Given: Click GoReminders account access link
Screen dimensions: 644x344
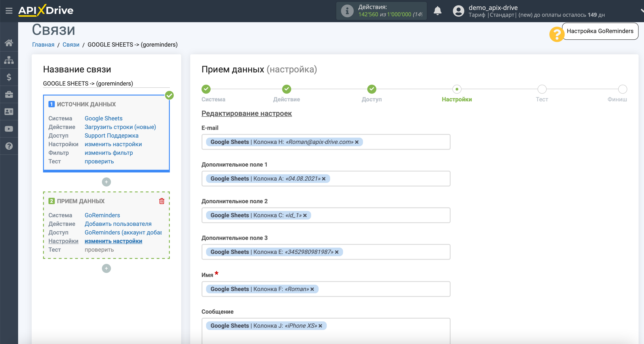Looking at the screenshot, I should [123, 232].
